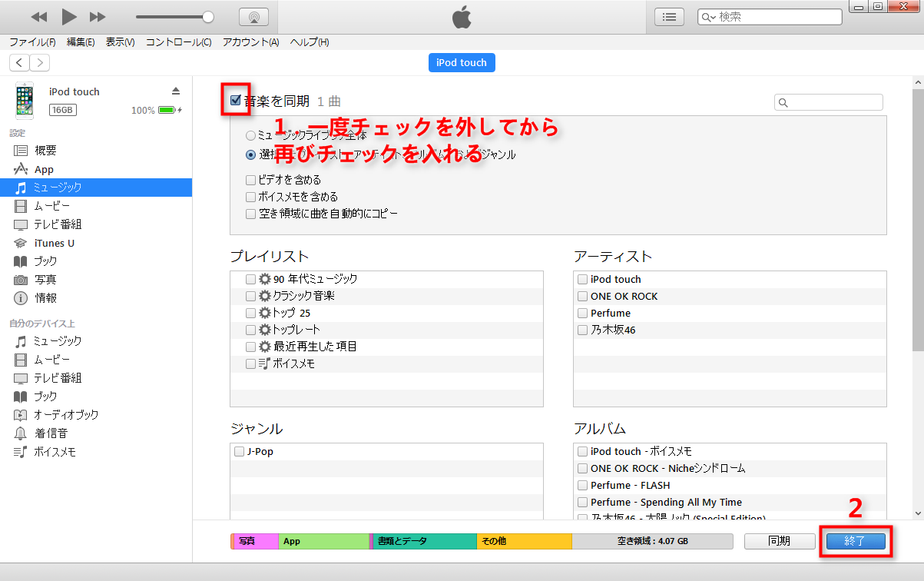Click the back navigation arrow
The width and height of the screenshot is (924, 581).
[19, 63]
